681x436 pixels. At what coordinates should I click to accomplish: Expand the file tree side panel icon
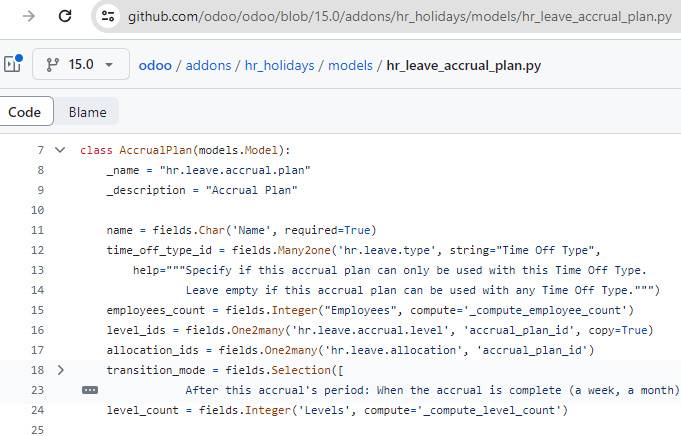(13, 64)
